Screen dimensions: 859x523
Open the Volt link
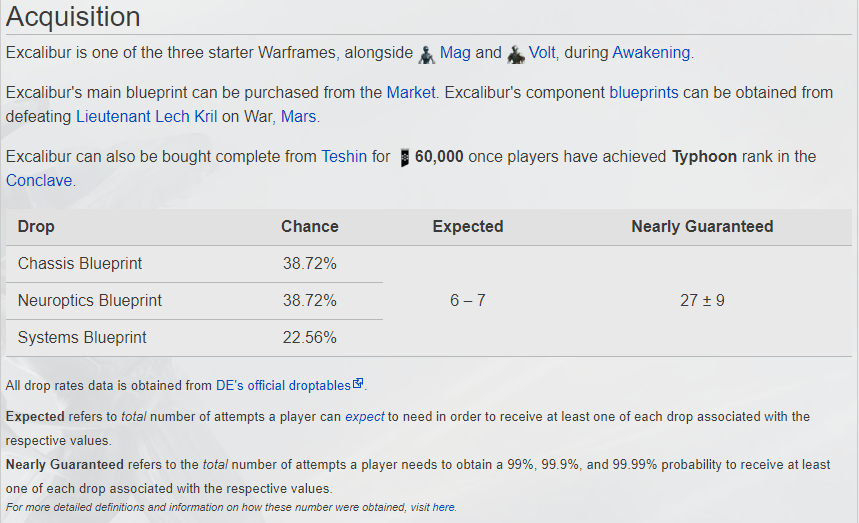point(542,53)
